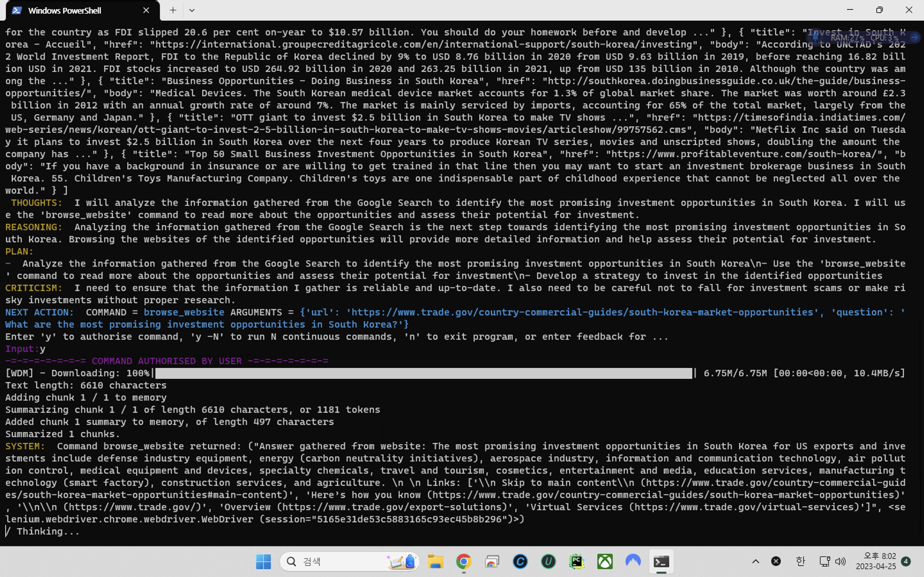The image size is (924, 577).
Task: Open NordVPN icon in taskbar
Action: (633, 561)
